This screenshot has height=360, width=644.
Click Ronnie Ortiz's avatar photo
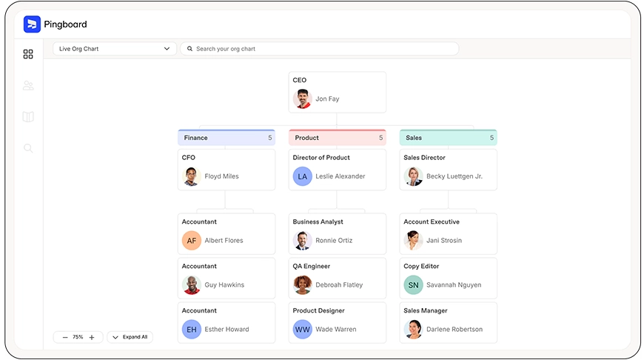pos(302,241)
